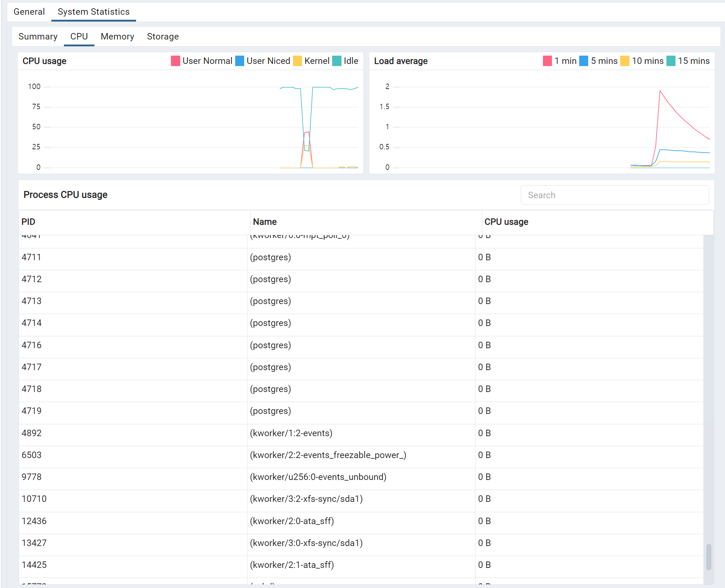Hide the Kernel series via legend

point(297,61)
